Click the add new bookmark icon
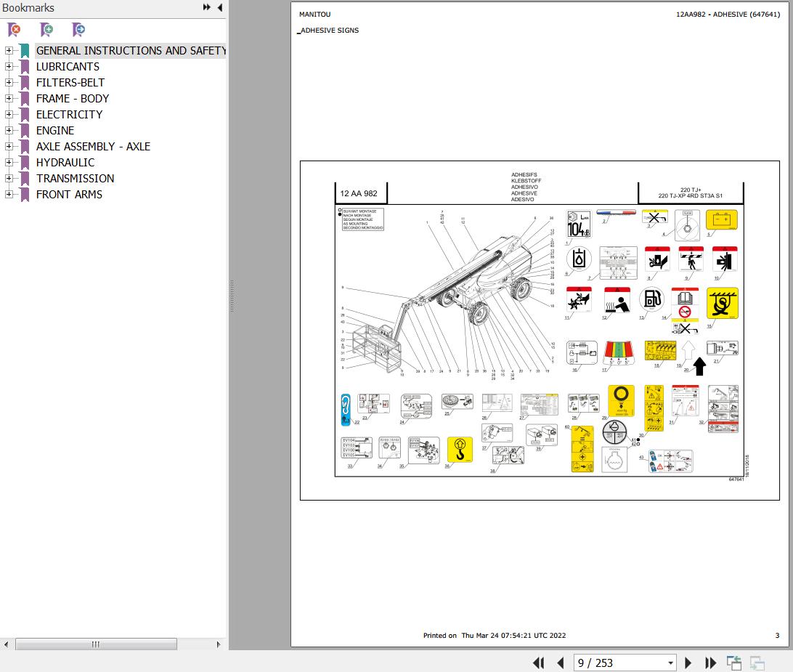793x672 pixels. tap(46, 30)
